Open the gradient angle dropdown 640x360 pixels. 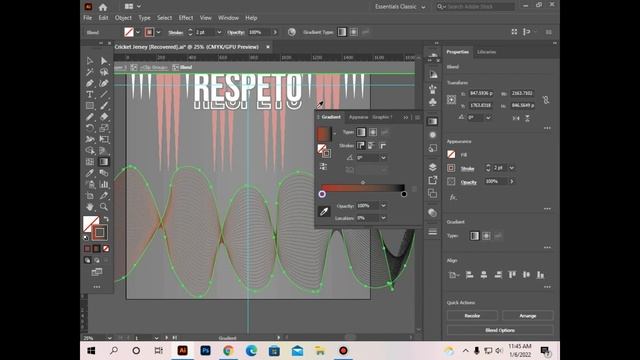click(x=383, y=158)
